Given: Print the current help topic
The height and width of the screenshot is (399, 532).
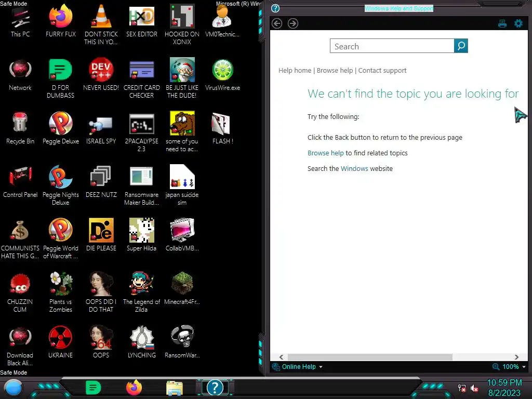Looking at the screenshot, I should 502,23.
